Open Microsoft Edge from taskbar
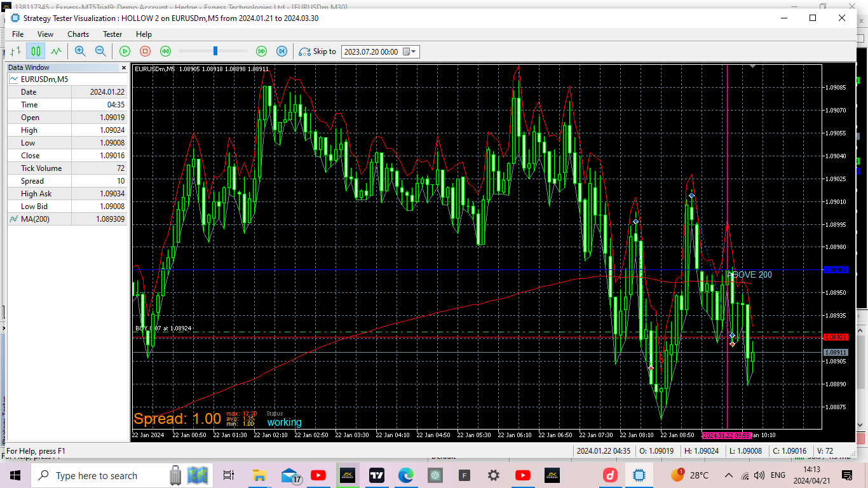 (x=406, y=475)
